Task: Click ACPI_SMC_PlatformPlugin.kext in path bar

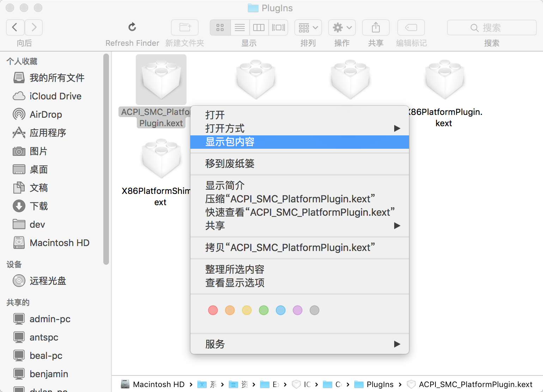Action: coord(470,384)
